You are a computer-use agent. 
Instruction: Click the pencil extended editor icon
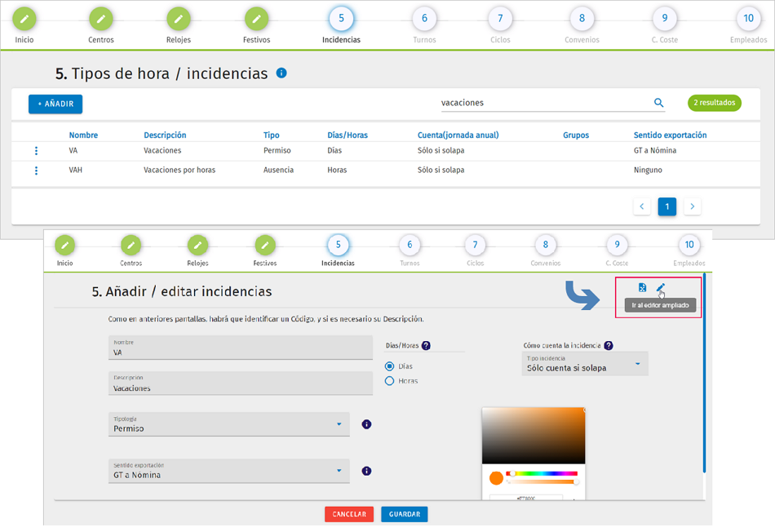[660, 287]
